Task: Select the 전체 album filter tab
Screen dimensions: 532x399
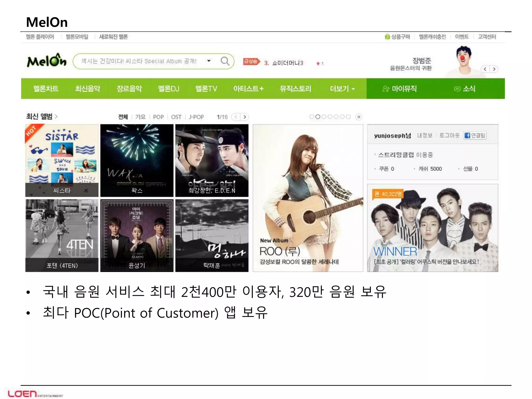Action: tap(123, 117)
